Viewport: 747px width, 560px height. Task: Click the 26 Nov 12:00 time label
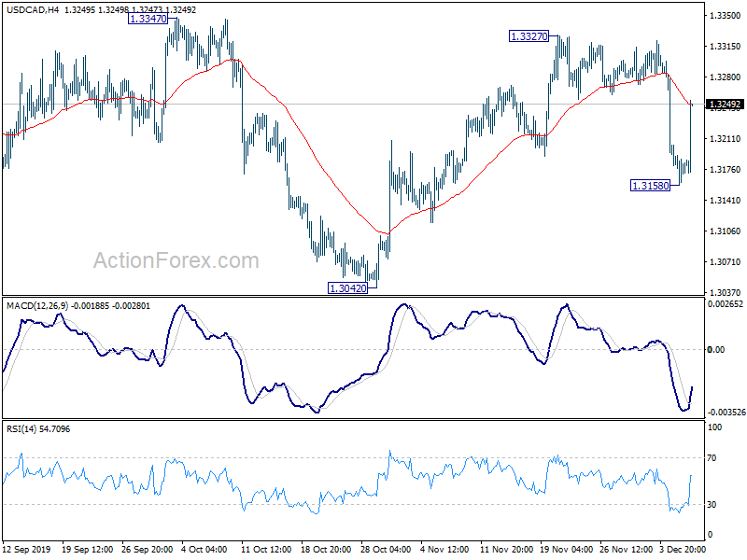click(626, 550)
